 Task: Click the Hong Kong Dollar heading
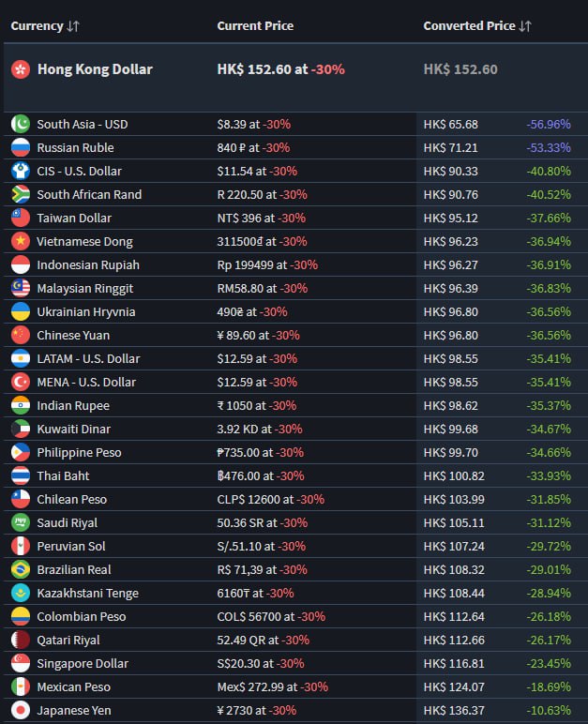click(x=95, y=69)
